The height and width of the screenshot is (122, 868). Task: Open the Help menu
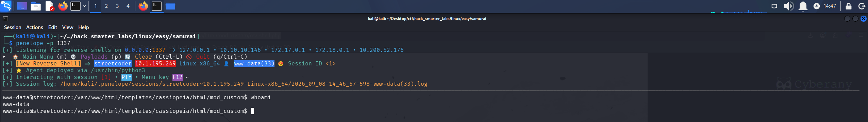[x=84, y=27]
